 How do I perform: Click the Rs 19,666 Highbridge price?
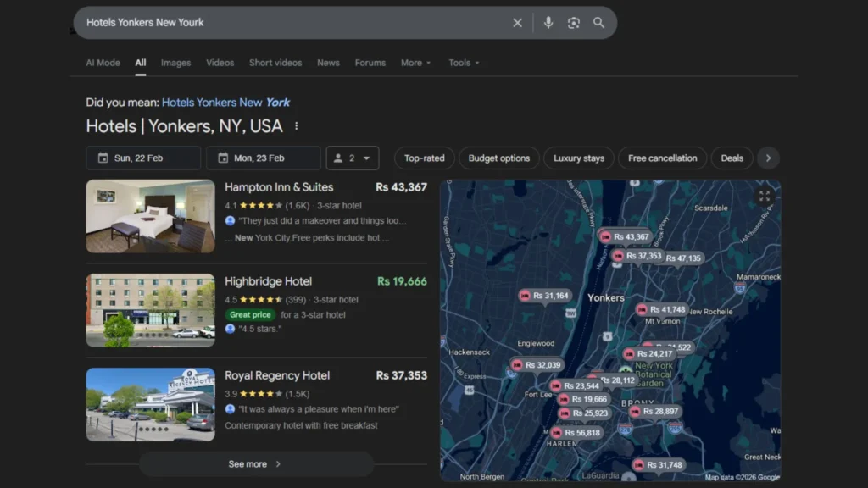(x=402, y=281)
